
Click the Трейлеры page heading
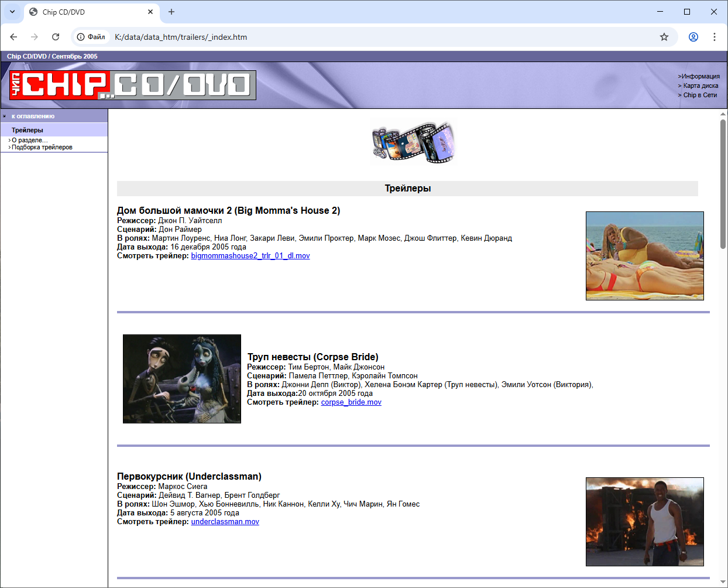click(408, 189)
